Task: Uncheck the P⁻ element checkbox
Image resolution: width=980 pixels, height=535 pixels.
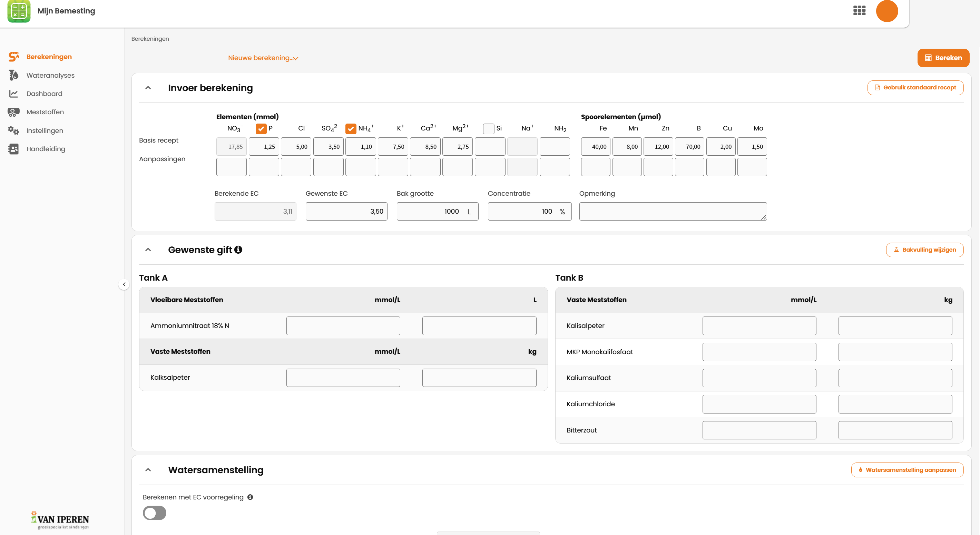Action: pos(261,129)
